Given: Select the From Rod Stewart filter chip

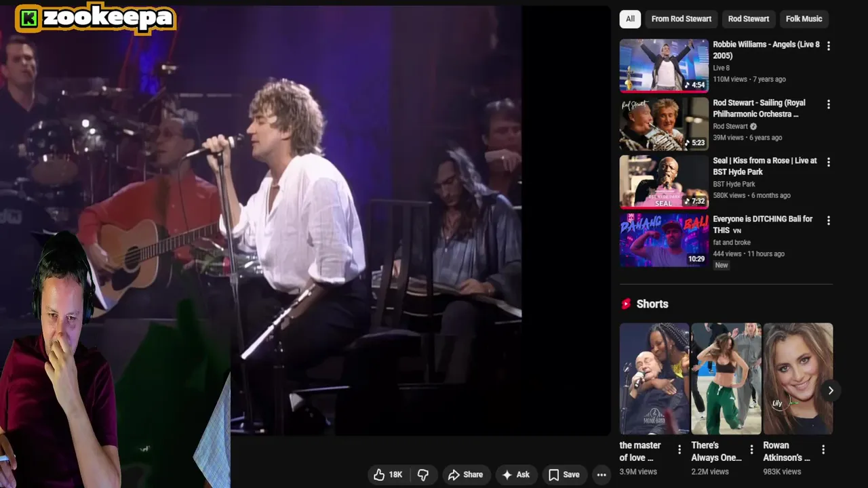Looking at the screenshot, I should 682,19.
